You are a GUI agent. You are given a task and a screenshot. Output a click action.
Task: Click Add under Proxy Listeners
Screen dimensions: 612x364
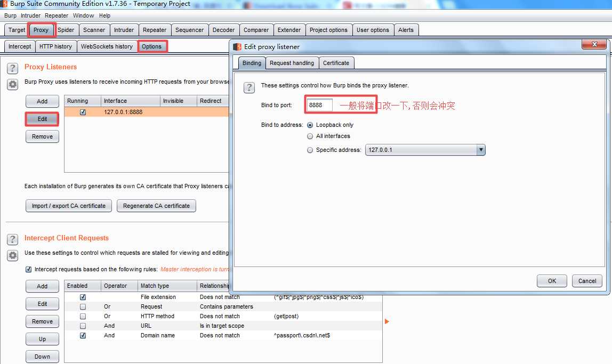(x=42, y=101)
